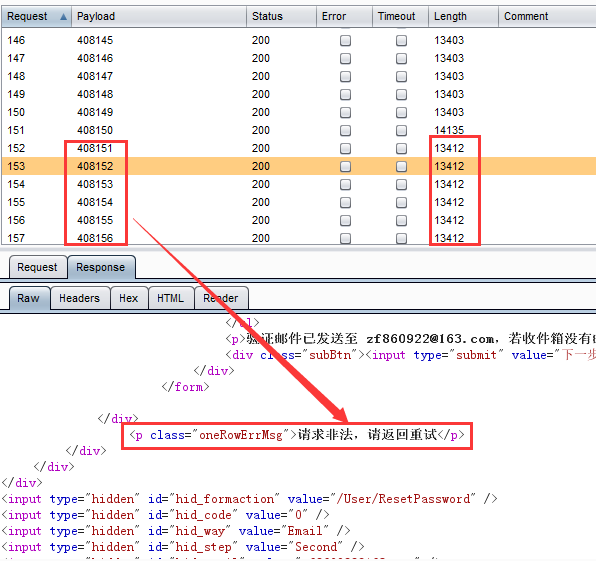The height and width of the screenshot is (561, 596).
Task: Toggle Error checkbox for request 149
Action: 345,94
